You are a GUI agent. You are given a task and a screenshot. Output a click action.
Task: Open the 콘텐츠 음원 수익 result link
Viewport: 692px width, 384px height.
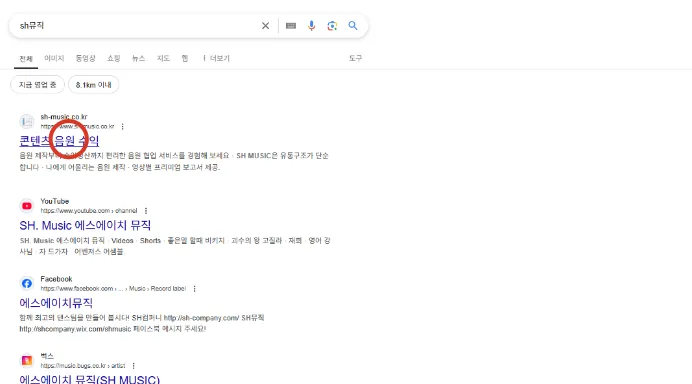click(x=59, y=141)
